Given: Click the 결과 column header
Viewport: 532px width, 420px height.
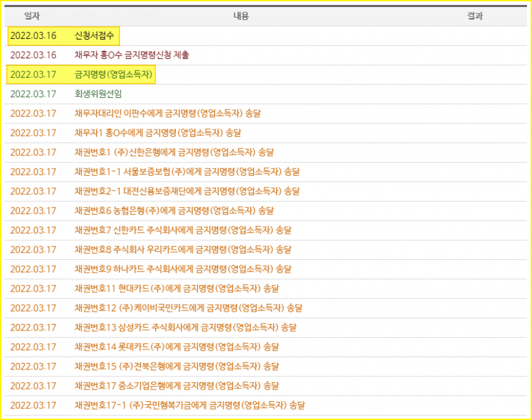Looking at the screenshot, I should 475,16.
